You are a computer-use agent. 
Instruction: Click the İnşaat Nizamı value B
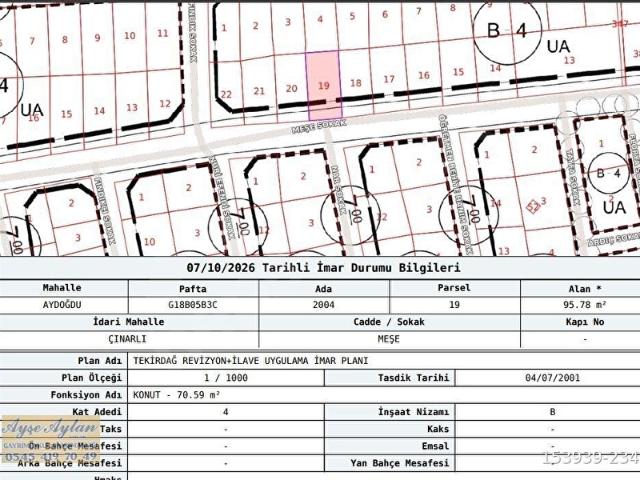552,412
